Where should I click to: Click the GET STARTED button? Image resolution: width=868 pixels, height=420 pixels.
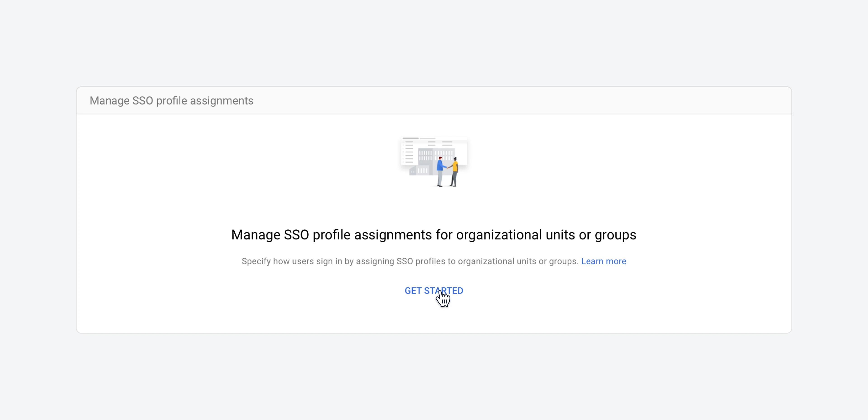434,290
